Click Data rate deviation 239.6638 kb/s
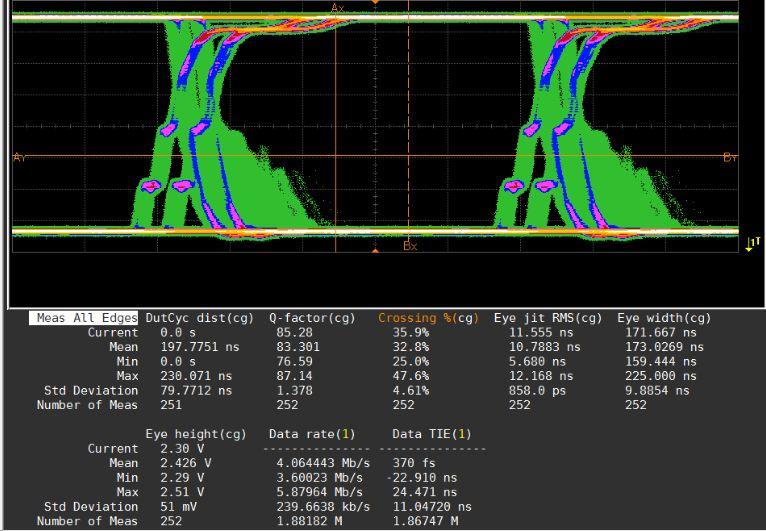 (x=323, y=507)
